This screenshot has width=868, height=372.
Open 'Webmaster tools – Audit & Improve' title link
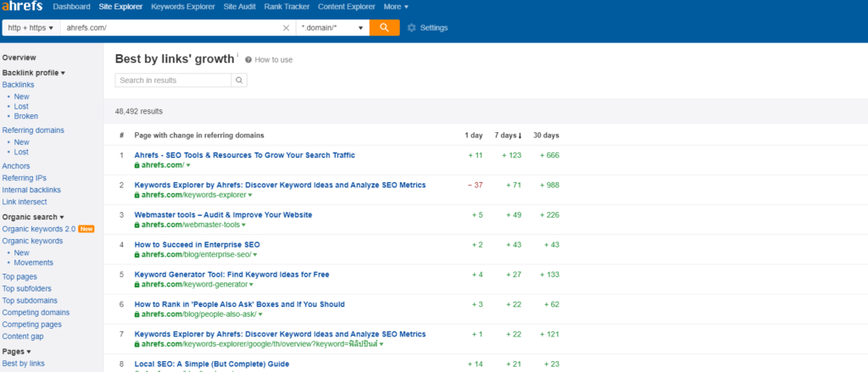223,214
